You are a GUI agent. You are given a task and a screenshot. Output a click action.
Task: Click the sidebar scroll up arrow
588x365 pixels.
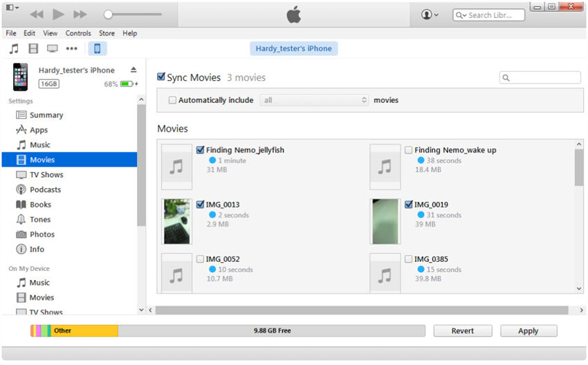point(141,100)
